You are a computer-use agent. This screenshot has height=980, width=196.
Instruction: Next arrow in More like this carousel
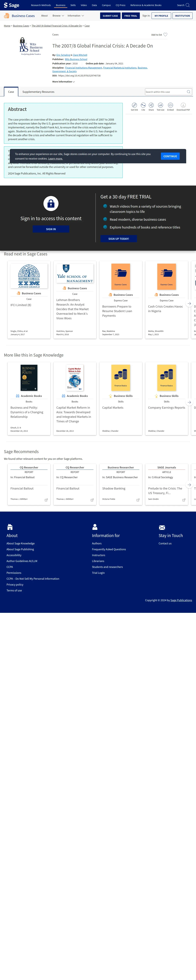click(189, 402)
